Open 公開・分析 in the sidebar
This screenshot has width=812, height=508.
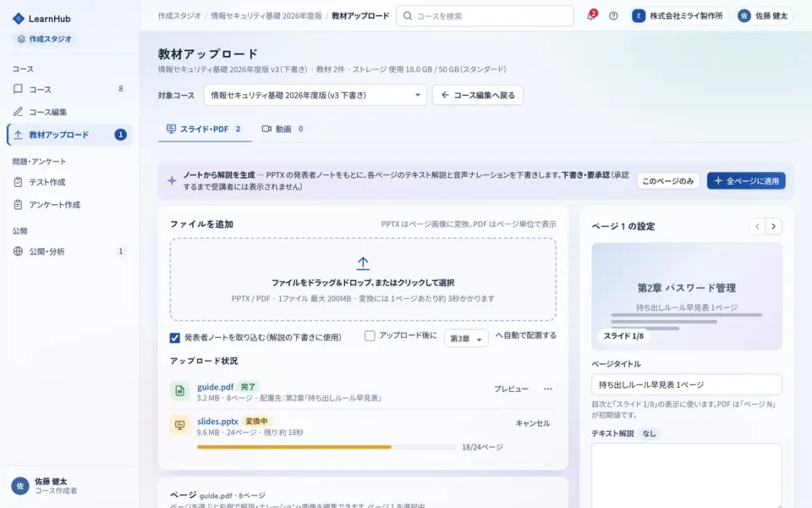(69, 251)
